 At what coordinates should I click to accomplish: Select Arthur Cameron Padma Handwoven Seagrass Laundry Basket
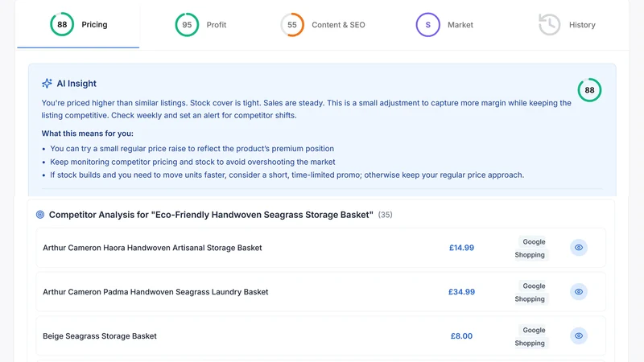coord(155,292)
